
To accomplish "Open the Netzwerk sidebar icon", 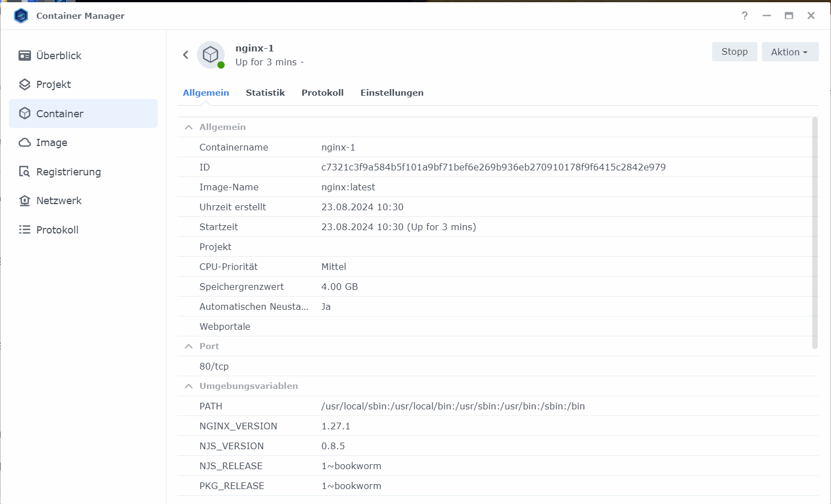I will (x=25, y=200).
